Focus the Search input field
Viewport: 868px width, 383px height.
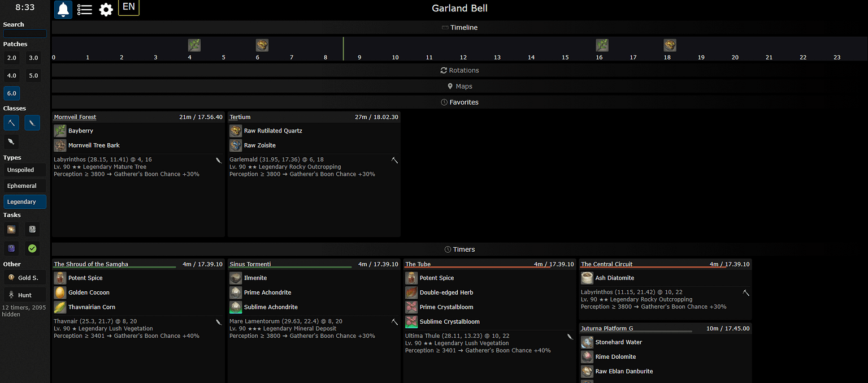tap(25, 33)
